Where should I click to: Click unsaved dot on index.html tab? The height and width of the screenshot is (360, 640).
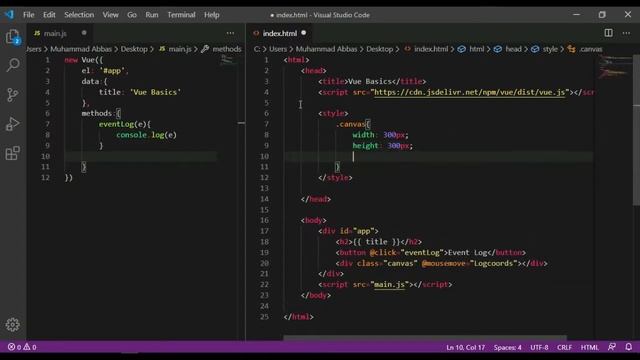(x=304, y=33)
